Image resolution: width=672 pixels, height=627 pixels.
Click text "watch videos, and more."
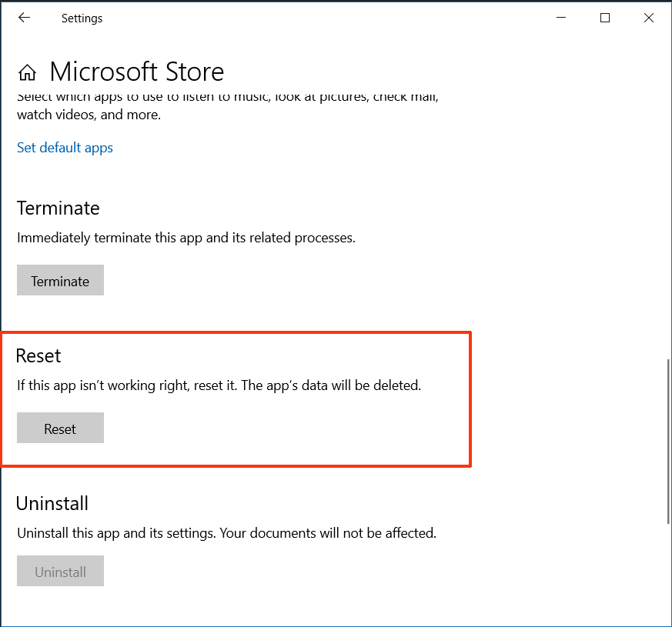(89, 115)
